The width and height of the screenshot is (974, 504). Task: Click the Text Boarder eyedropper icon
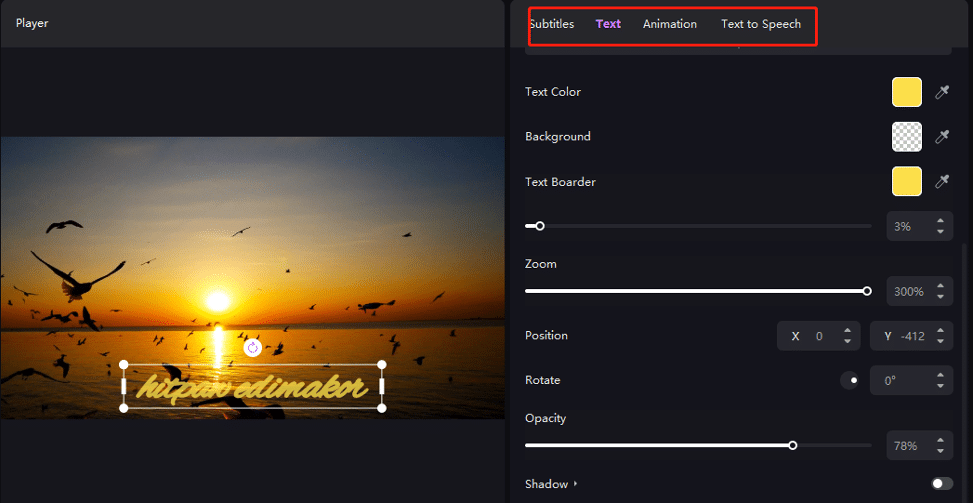click(x=941, y=182)
